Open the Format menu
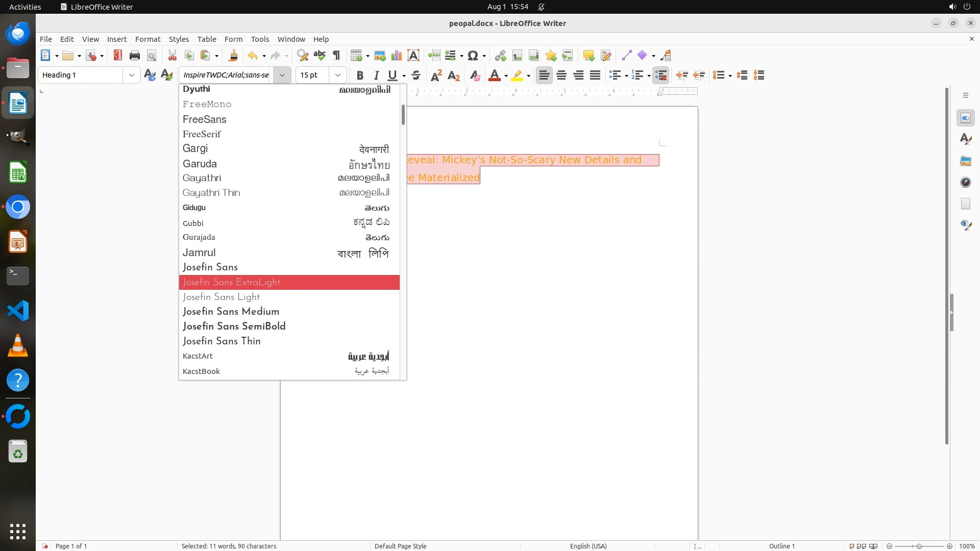This screenshot has height=551, width=980. [148, 39]
